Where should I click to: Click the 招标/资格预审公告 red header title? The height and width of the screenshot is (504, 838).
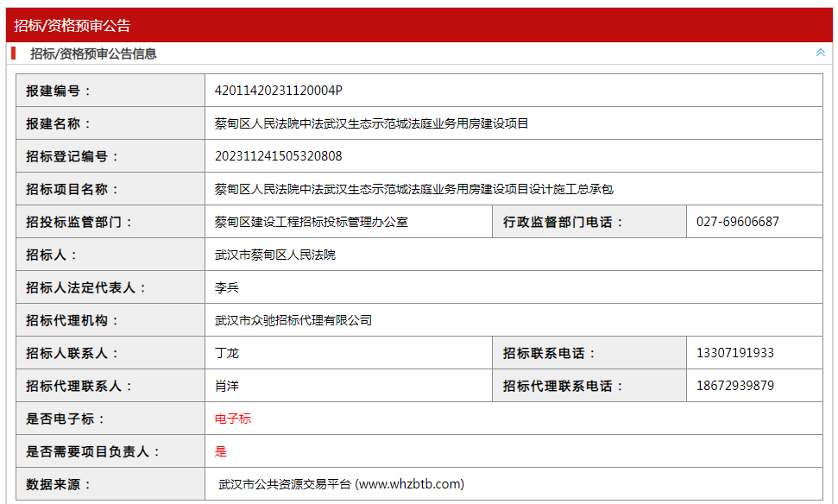pos(72,25)
